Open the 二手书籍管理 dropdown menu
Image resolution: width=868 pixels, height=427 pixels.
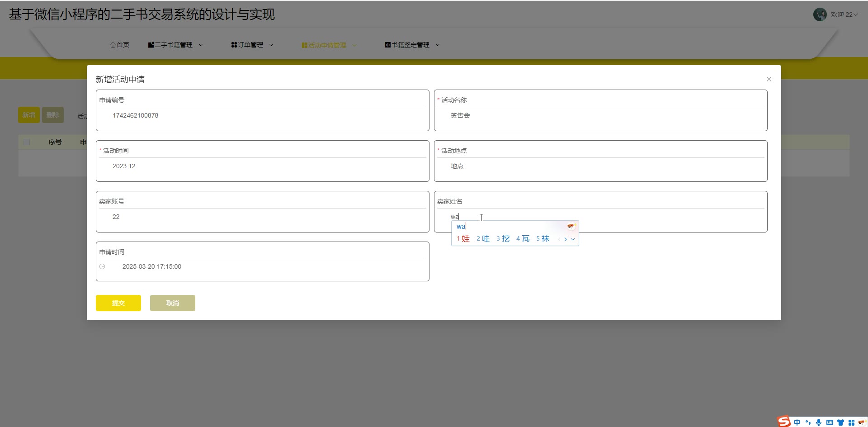tap(175, 45)
